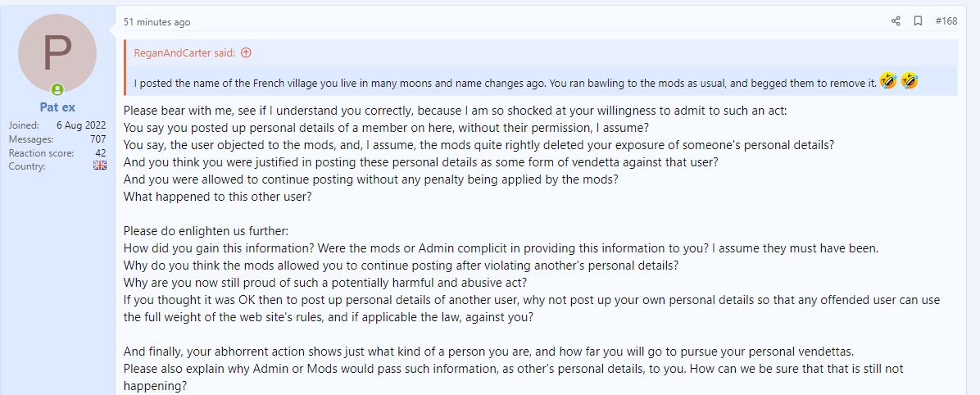980x395 pixels.
Task: Jump to quoted post via the up-arrow icon
Action: point(246,52)
